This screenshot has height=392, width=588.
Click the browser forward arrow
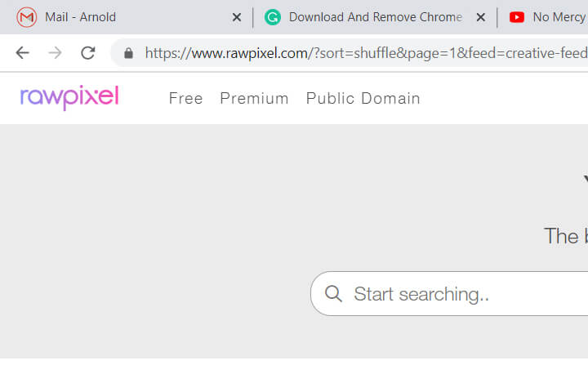[56, 53]
